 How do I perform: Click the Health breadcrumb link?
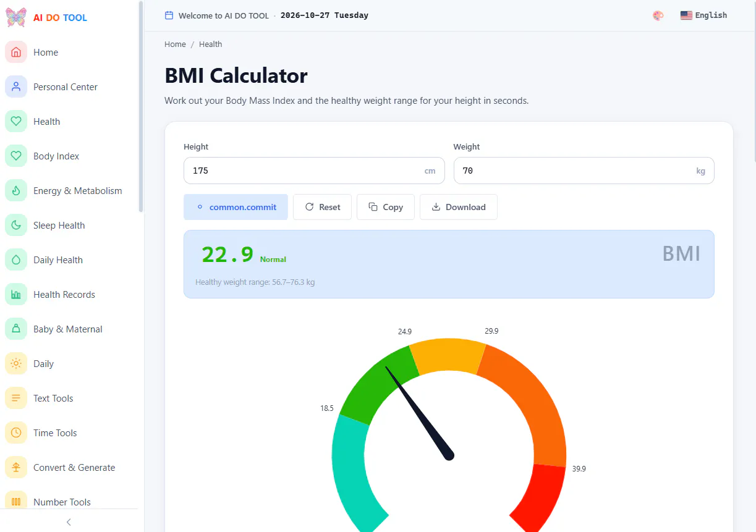(210, 44)
